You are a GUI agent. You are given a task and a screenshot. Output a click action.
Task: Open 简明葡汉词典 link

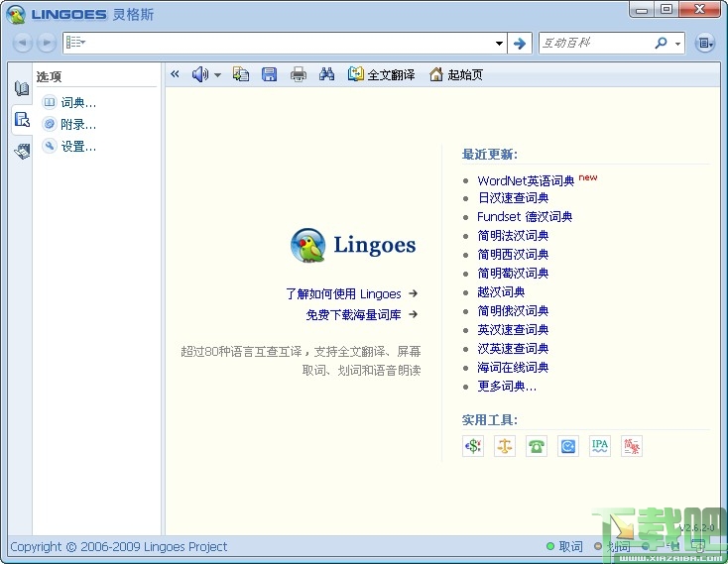click(x=513, y=274)
